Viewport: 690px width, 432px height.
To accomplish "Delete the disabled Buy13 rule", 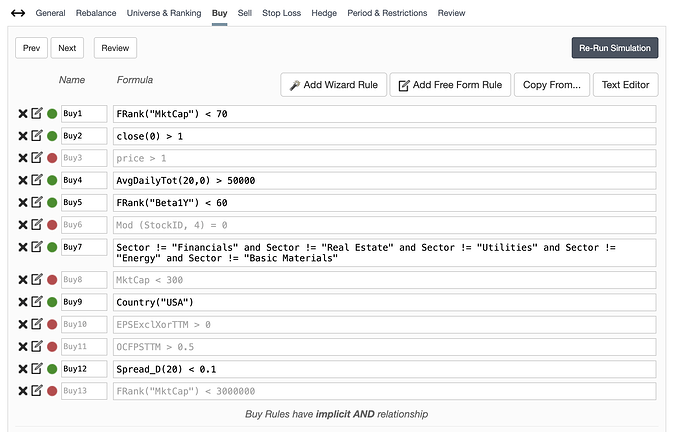I will click(x=22, y=391).
